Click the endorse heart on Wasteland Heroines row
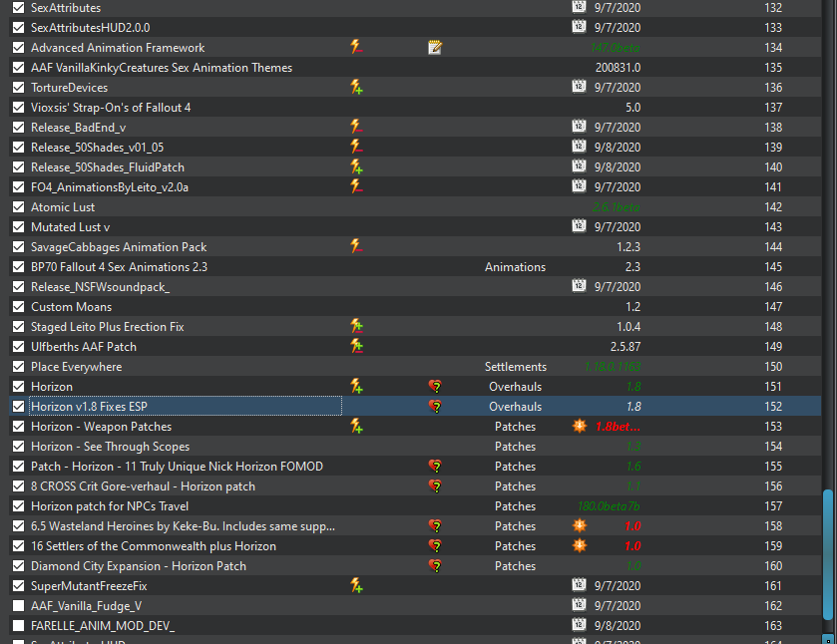 point(436,526)
